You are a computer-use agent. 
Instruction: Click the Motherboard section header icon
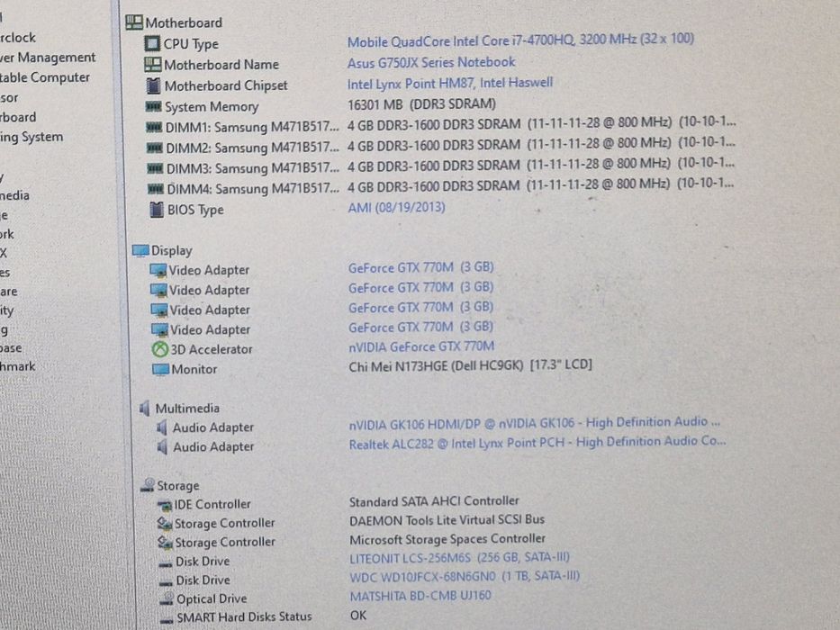[134, 22]
